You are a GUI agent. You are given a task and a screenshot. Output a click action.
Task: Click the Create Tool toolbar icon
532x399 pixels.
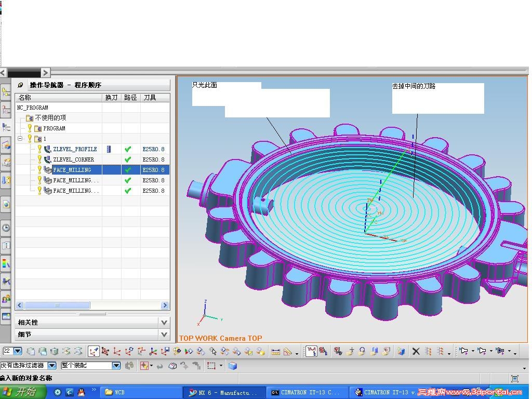coord(351,351)
